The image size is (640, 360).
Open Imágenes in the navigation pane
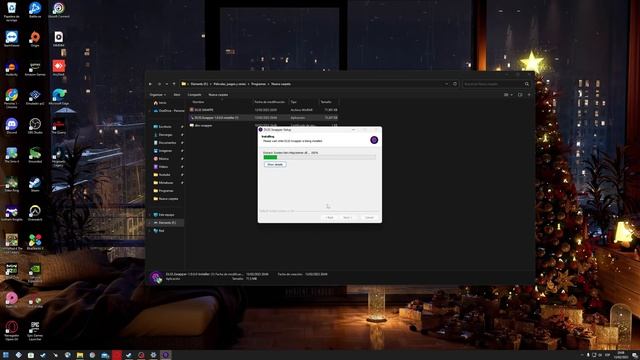165,151
